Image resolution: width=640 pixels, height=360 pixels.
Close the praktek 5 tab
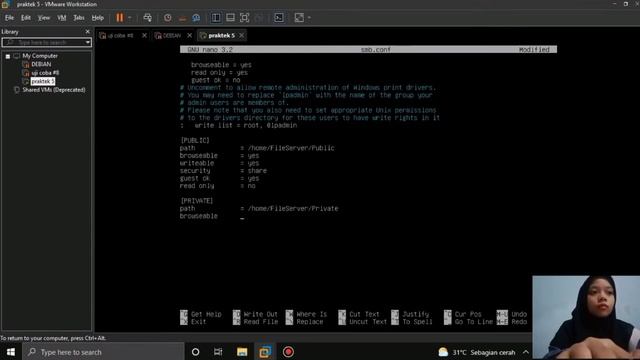tap(242, 36)
